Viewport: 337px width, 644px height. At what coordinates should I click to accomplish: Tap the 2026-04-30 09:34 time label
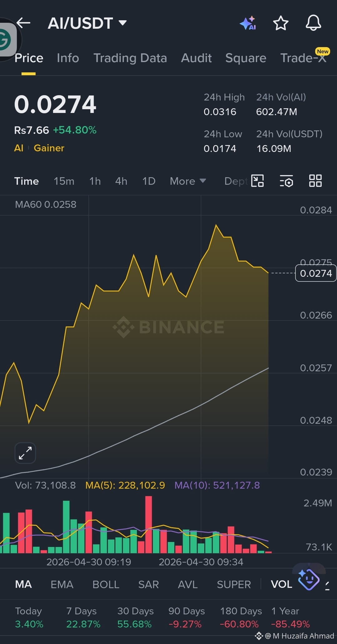coord(201,562)
